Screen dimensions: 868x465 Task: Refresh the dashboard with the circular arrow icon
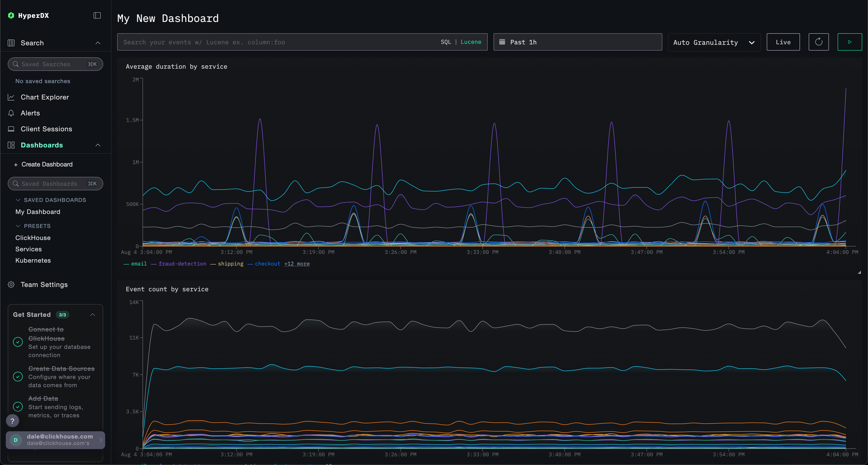(x=818, y=42)
